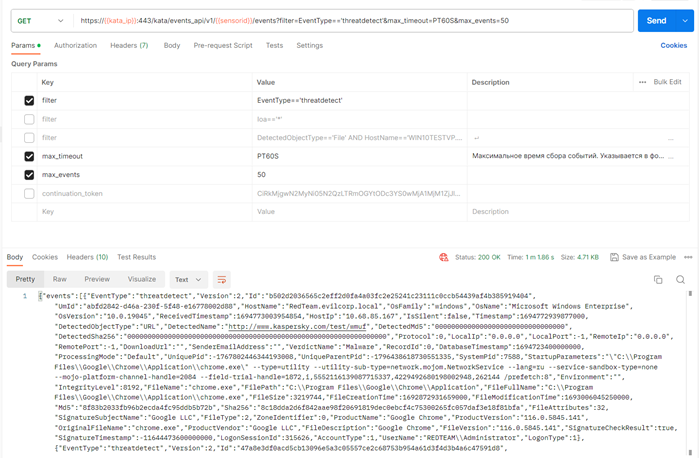
Task: Switch to the Authorization tab
Action: click(x=76, y=45)
